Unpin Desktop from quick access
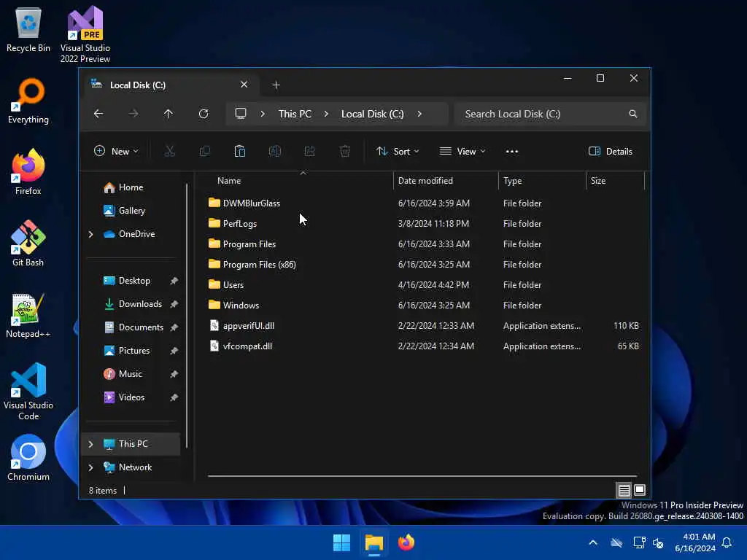Screen dimensions: 747x560 174,281
